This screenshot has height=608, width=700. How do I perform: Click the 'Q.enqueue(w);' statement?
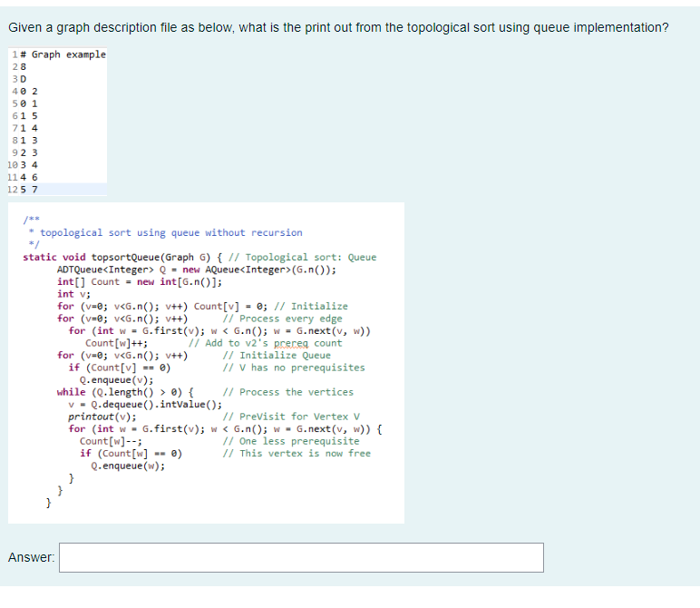point(128,466)
